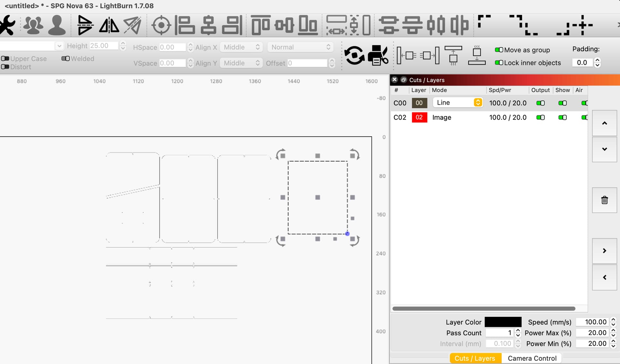The width and height of the screenshot is (620, 364).
Task: Float the Cuts / Layers panel
Action: point(404,80)
